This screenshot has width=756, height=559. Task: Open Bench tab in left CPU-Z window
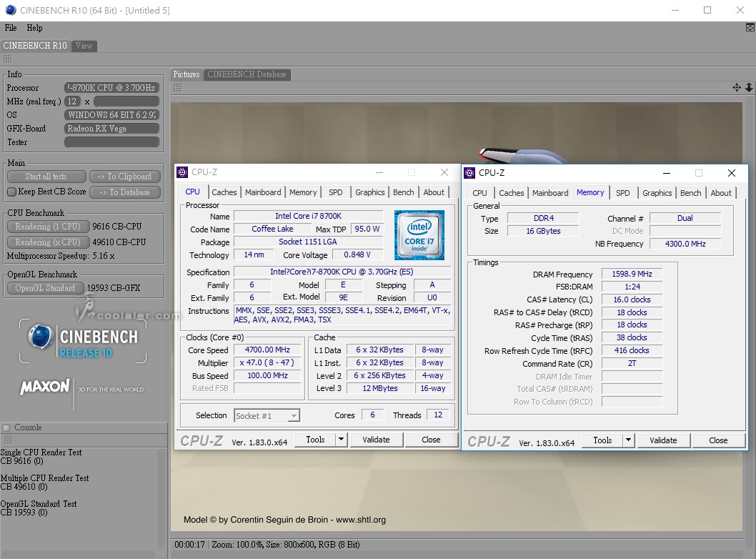(x=404, y=192)
